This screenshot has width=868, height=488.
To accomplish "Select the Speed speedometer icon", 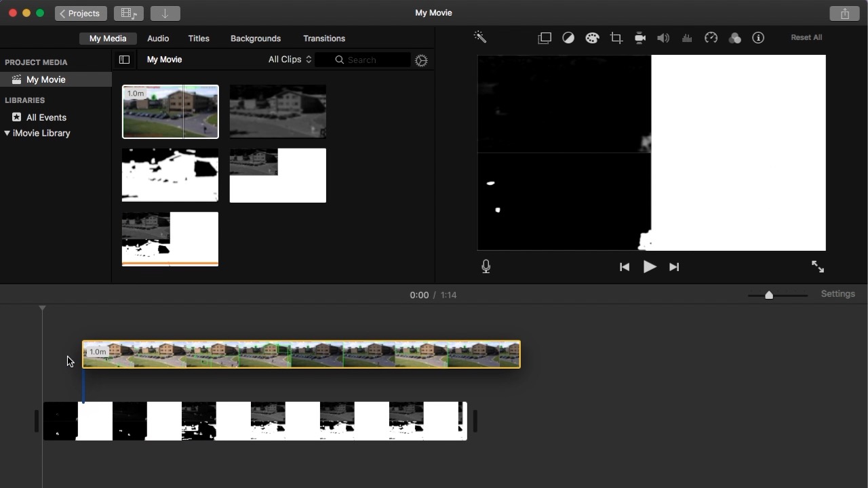I will pyautogui.click(x=711, y=37).
